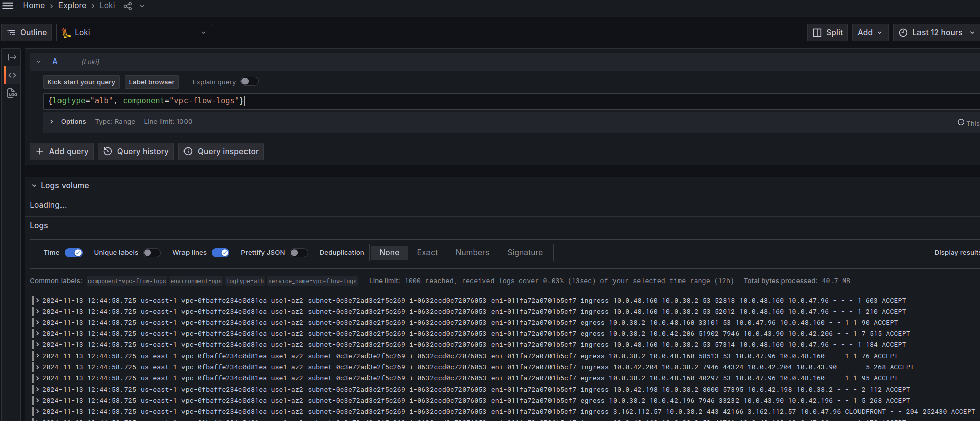The height and width of the screenshot is (421, 980).
Task: Select None deduplication option
Action: pyautogui.click(x=389, y=253)
